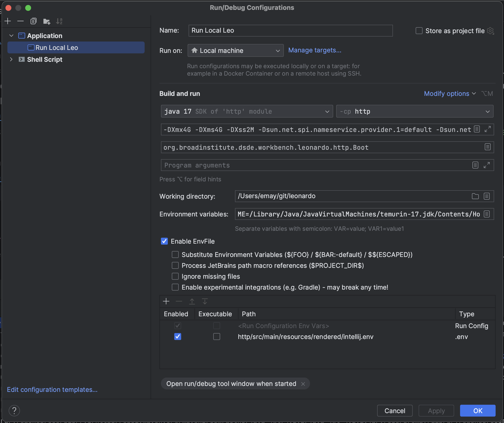This screenshot has height=423, width=504.
Task: Toggle the Enable EnvFile checkbox
Action: point(165,241)
